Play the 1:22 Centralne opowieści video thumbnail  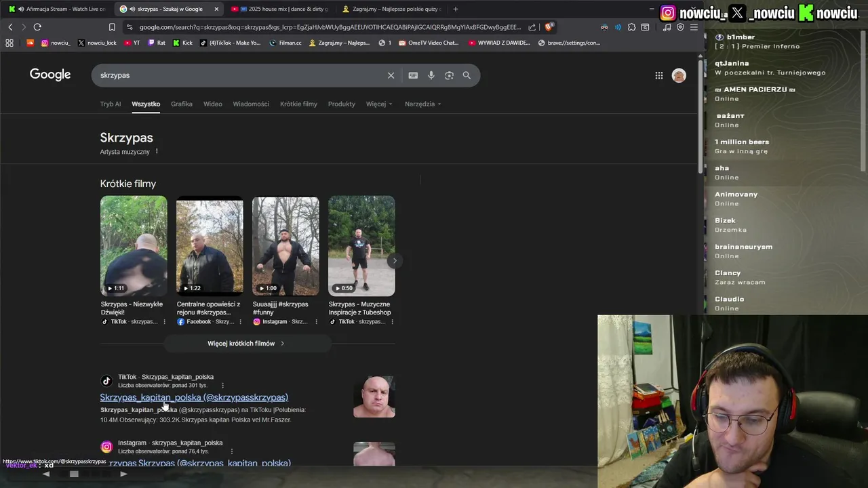point(210,246)
